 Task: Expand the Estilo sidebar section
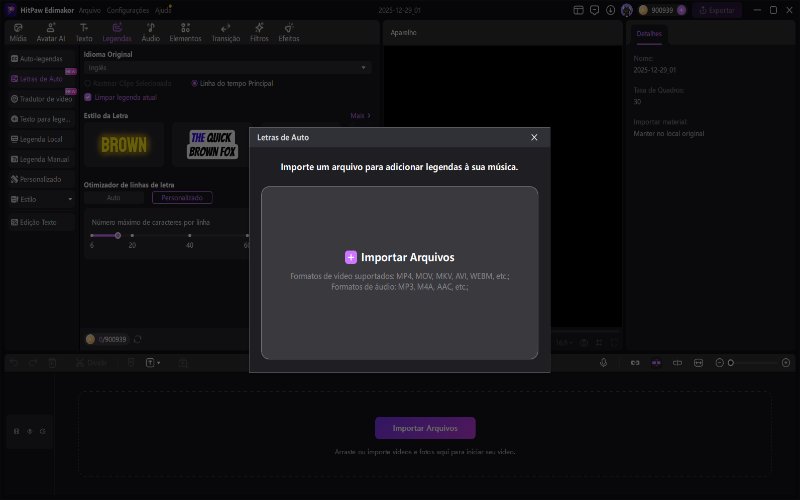[x=41, y=199]
